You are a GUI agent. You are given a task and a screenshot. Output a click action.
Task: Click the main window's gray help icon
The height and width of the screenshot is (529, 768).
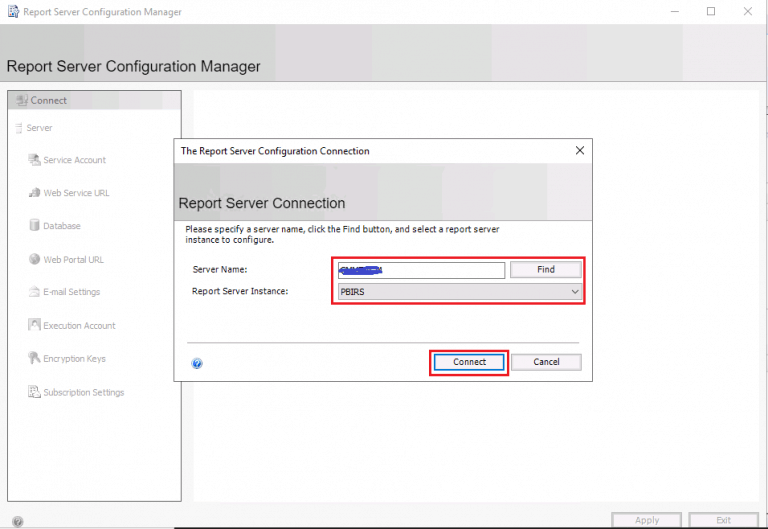coord(17,522)
